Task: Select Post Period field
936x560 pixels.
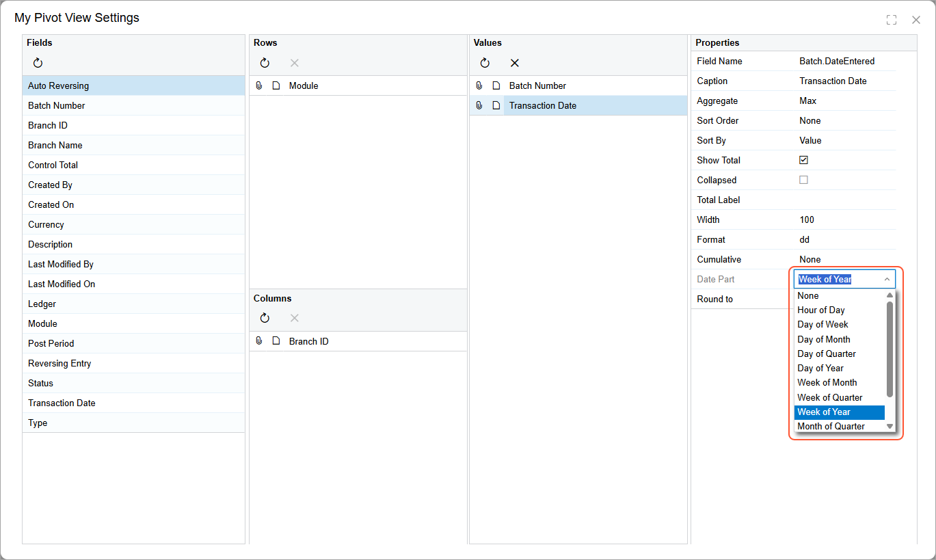Action: click(133, 343)
